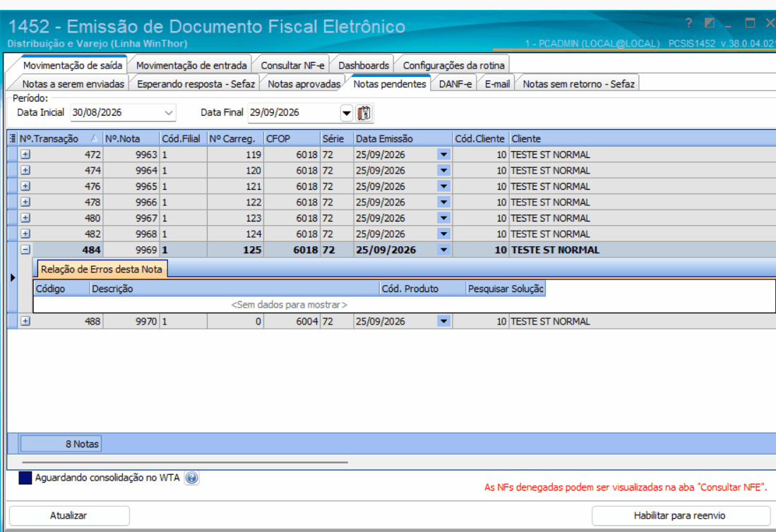Click nota number 9970 cell
This screenshot has height=532, width=776.
[131, 321]
